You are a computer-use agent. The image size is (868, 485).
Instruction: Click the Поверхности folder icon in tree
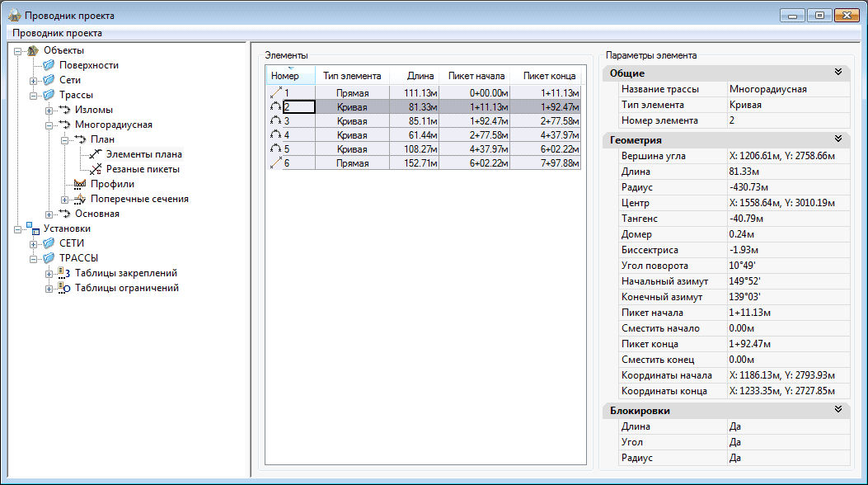point(49,65)
